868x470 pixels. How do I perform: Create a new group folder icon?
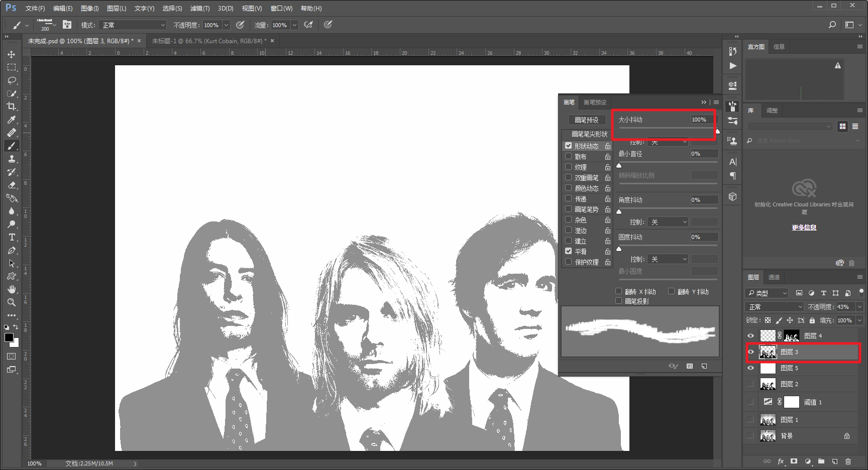point(821,461)
